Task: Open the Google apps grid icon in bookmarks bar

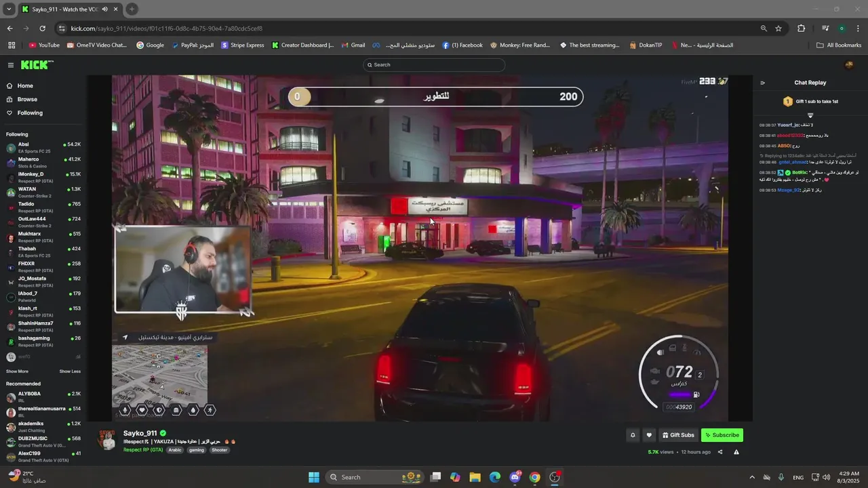Action: click(x=12, y=45)
